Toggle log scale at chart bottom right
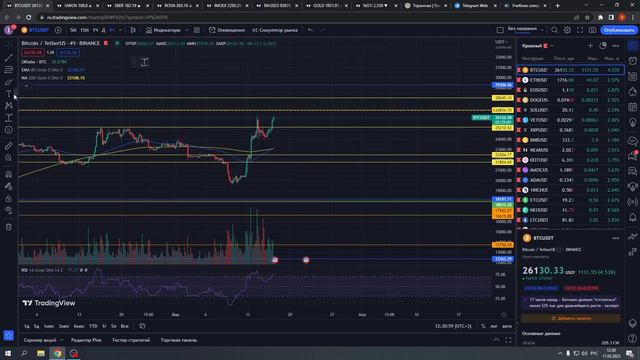Screen dimensions: 640x360 click(494, 326)
